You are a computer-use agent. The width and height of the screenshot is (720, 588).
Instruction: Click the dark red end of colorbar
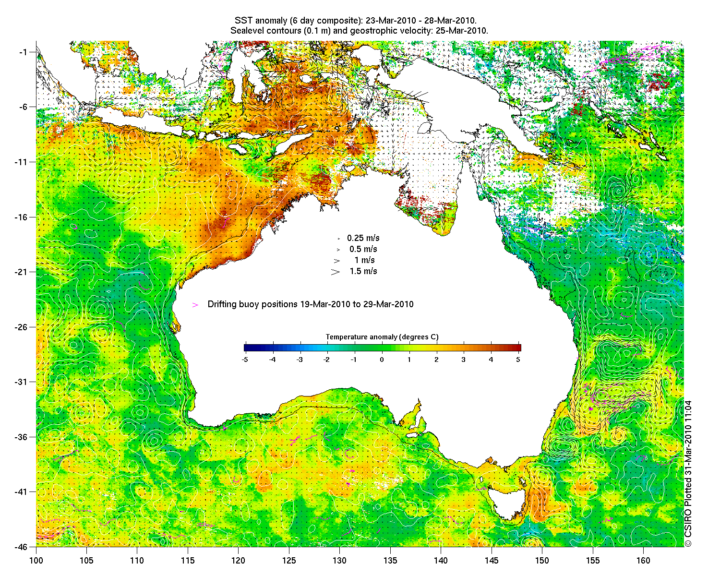(x=518, y=348)
